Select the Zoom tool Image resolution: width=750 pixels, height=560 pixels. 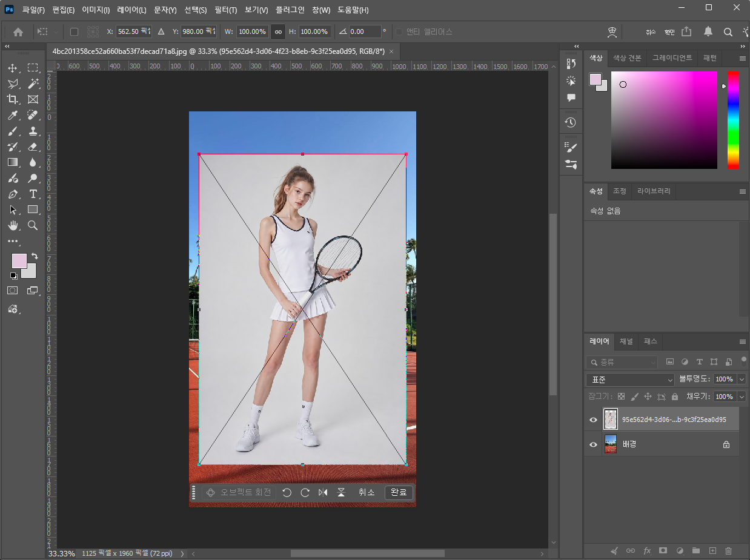pos(33,225)
